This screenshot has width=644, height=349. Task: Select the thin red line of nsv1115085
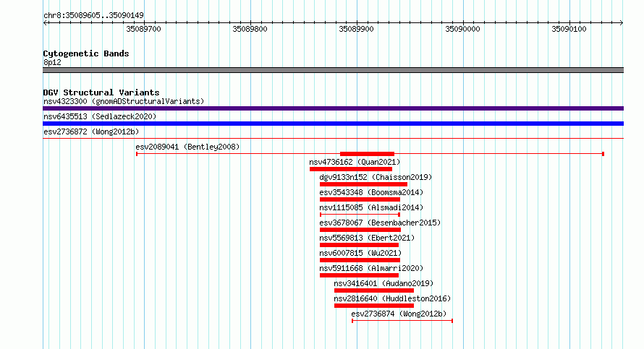pos(360,215)
